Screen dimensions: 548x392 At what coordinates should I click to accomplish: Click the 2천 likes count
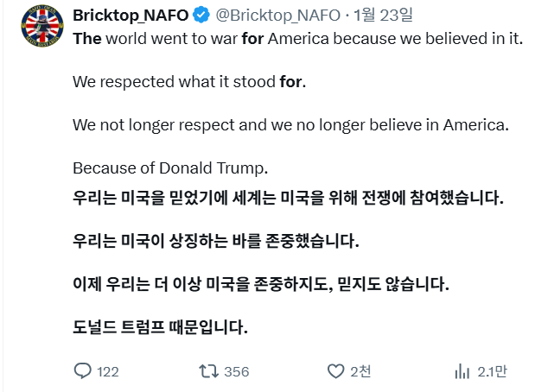(360, 371)
